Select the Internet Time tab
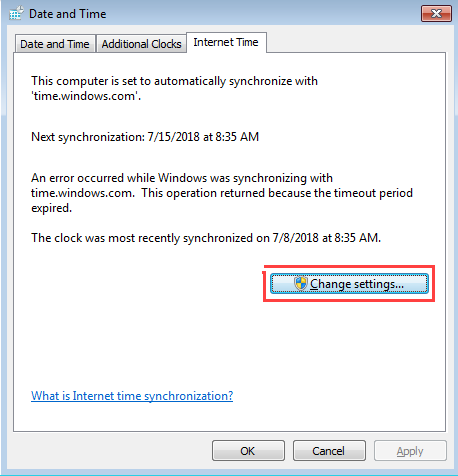The height and width of the screenshot is (476, 458). click(x=226, y=42)
